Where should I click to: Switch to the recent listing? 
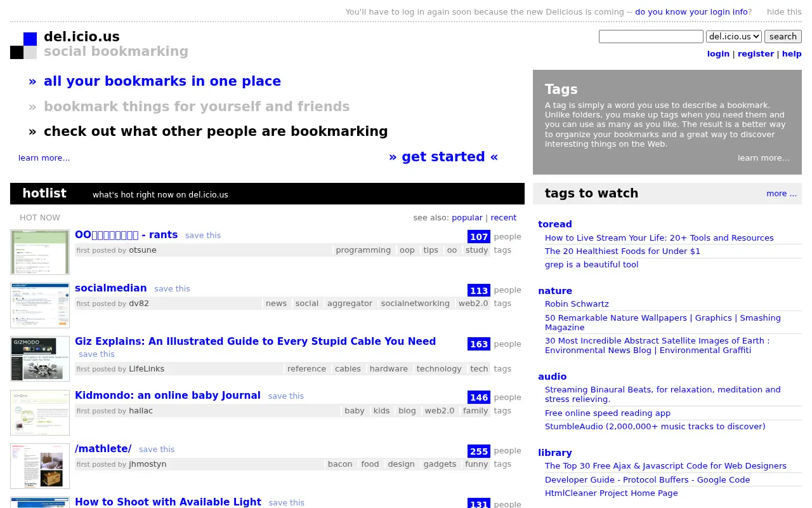tap(504, 218)
